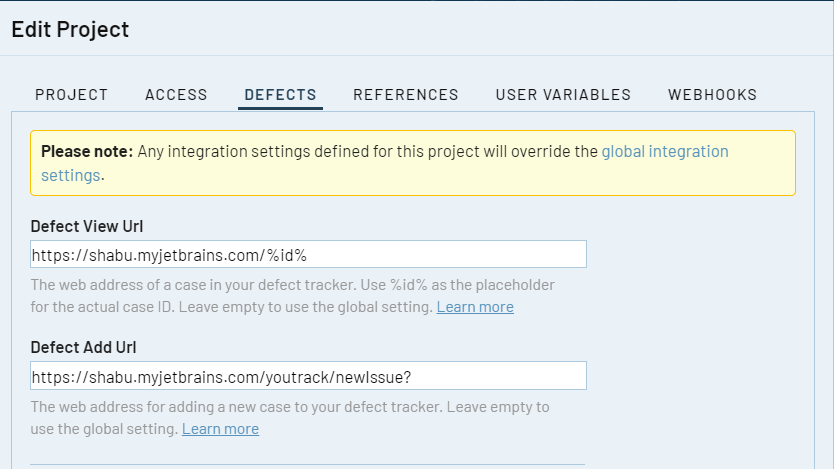The width and height of the screenshot is (834, 469).
Task: Switch to the PROJECT tab
Action: point(71,95)
